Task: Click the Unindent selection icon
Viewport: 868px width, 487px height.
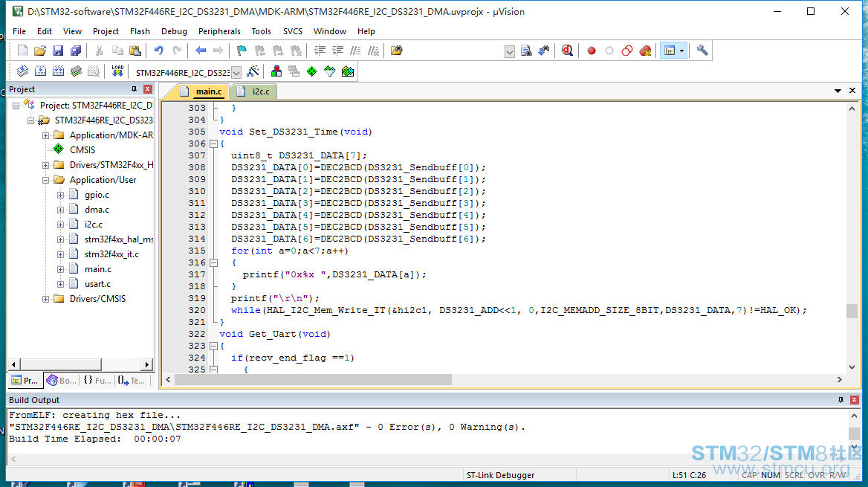Action: tap(337, 51)
